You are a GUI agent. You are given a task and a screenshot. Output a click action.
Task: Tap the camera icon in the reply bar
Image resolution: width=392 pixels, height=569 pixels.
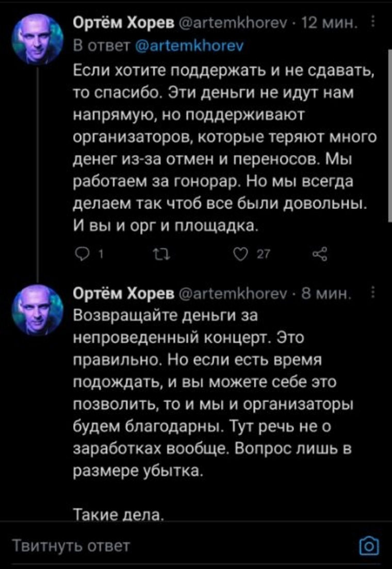point(369,546)
